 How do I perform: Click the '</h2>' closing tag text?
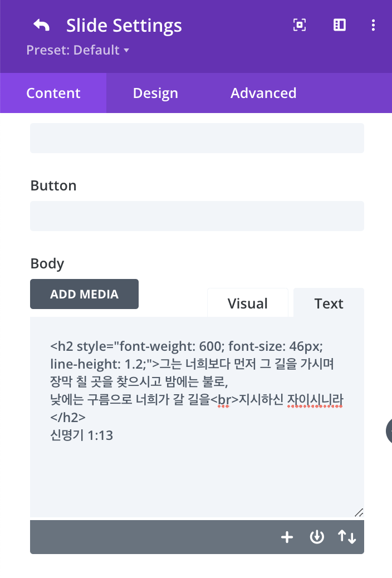pyautogui.click(x=68, y=417)
